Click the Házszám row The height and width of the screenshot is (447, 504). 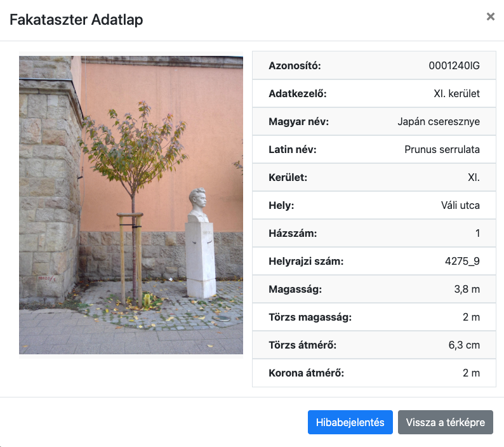pyautogui.click(x=374, y=233)
